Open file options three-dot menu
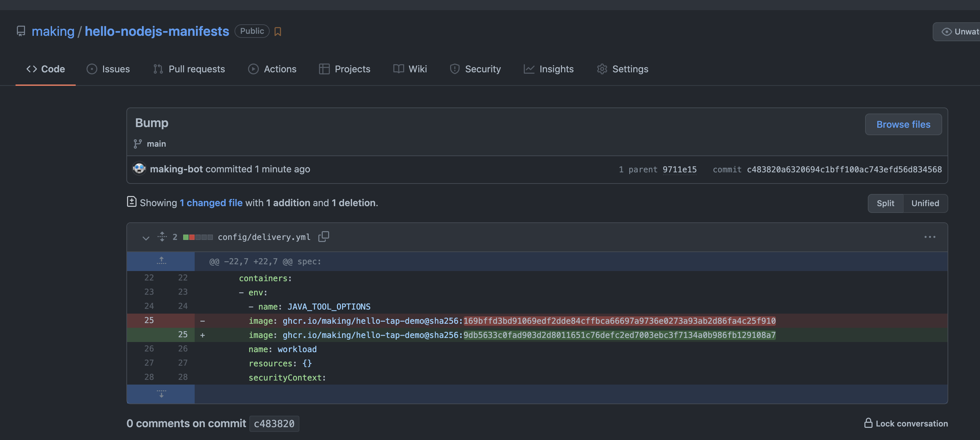Image resolution: width=980 pixels, height=440 pixels. (929, 237)
